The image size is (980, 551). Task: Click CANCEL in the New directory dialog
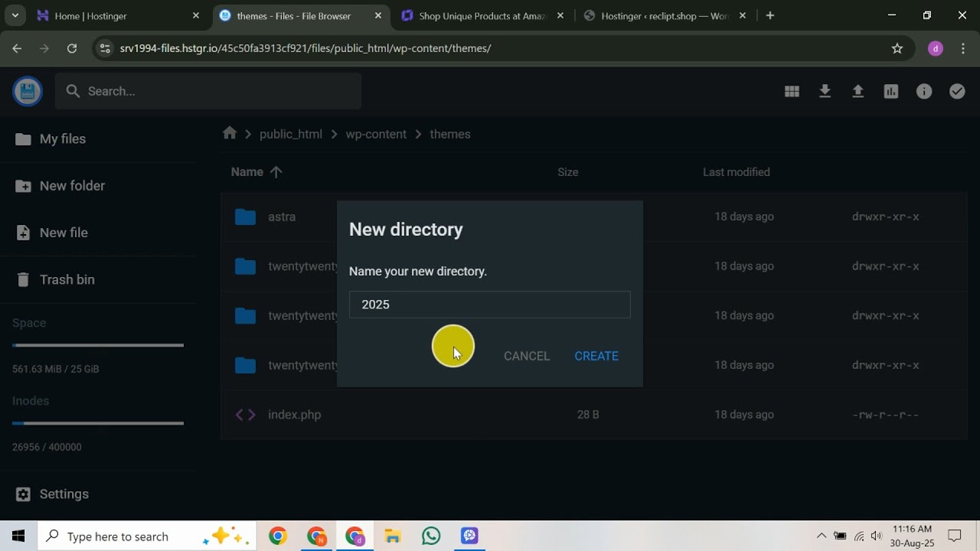click(x=527, y=356)
